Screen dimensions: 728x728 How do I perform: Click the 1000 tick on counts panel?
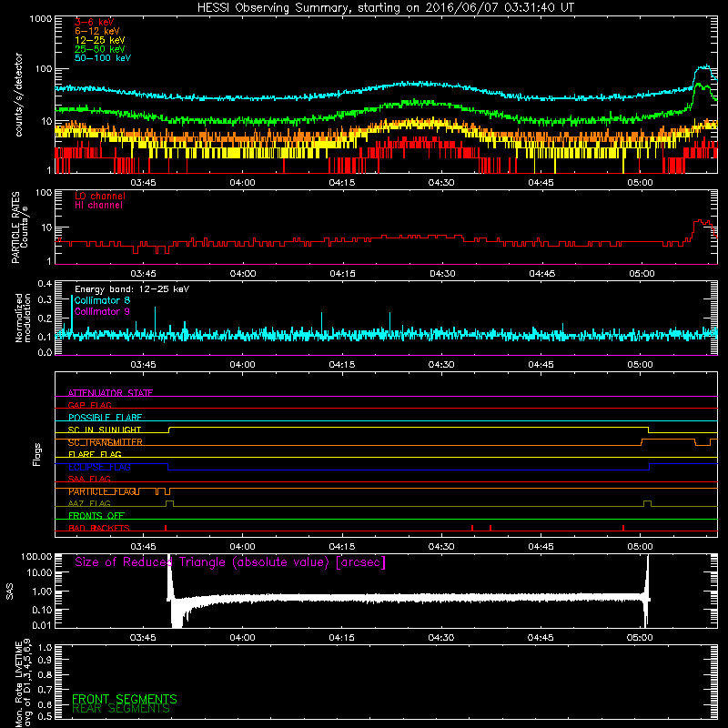click(x=40, y=18)
